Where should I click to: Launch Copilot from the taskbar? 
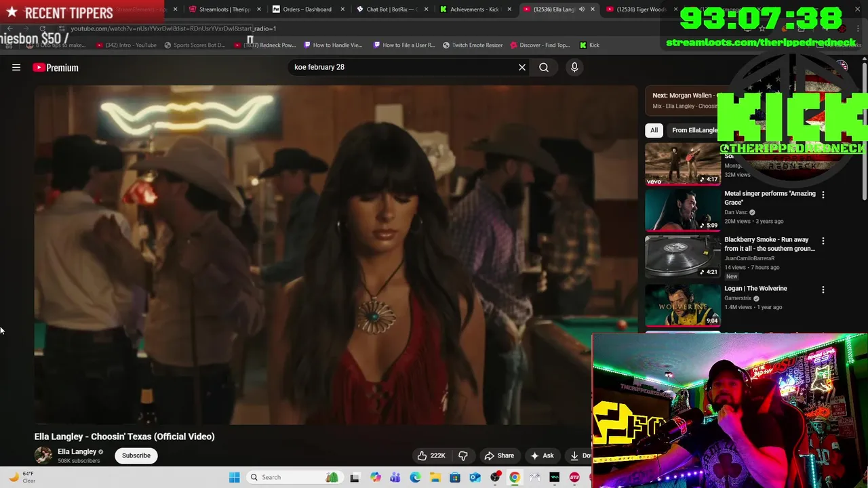coord(375,477)
